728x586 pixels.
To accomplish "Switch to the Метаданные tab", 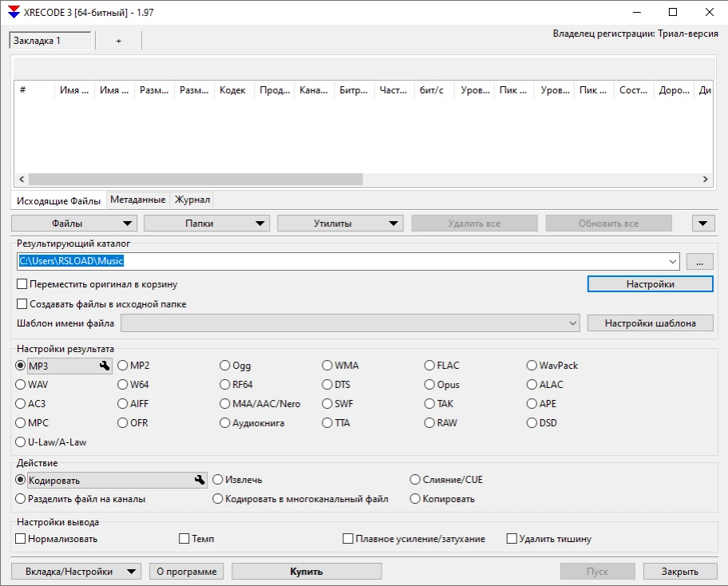I will (x=138, y=200).
